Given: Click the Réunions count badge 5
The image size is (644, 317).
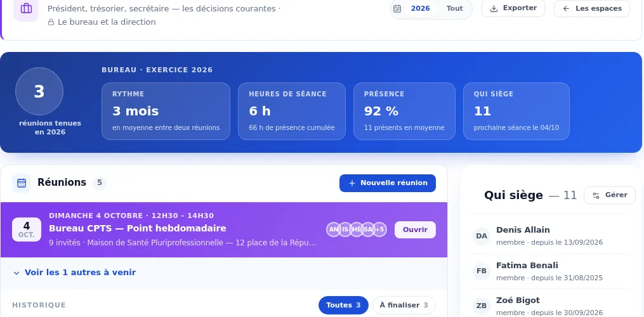Looking at the screenshot, I should coord(100,183).
